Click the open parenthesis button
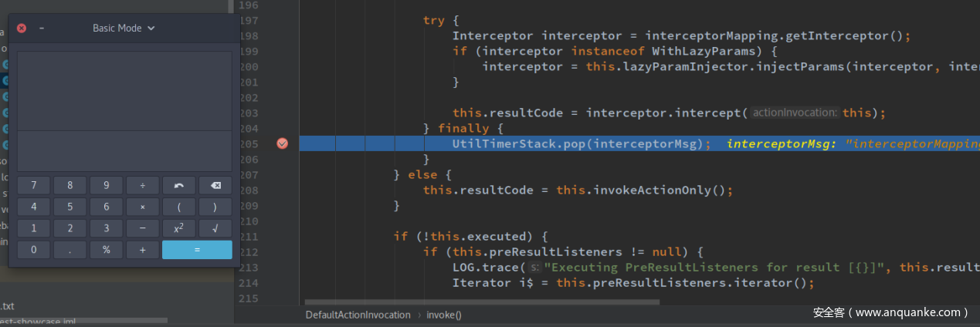The width and height of the screenshot is (980, 327). point(178,207)
